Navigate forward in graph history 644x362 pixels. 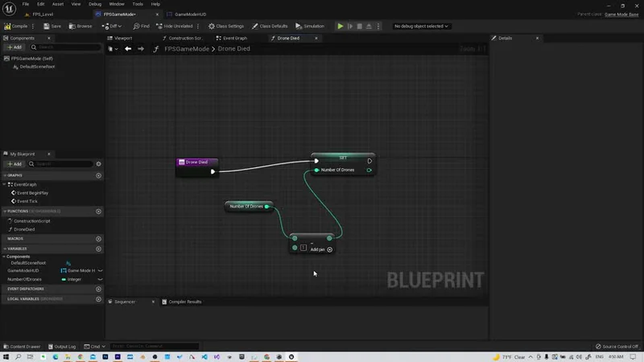coord(141,49)
